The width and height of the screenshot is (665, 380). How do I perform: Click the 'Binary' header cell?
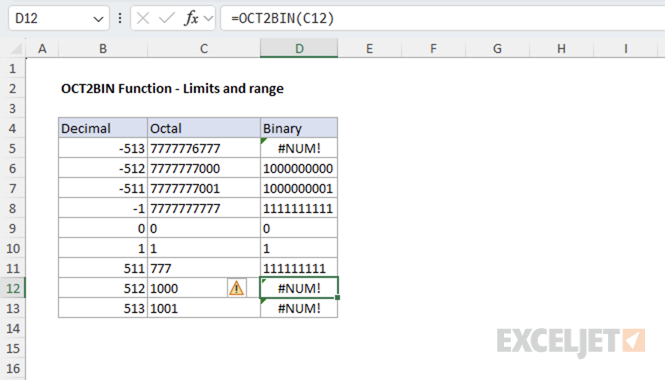click(x=299, y=128)
